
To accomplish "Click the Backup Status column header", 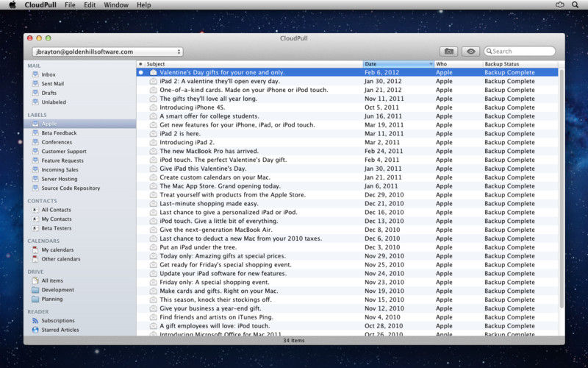I will 520,64.
